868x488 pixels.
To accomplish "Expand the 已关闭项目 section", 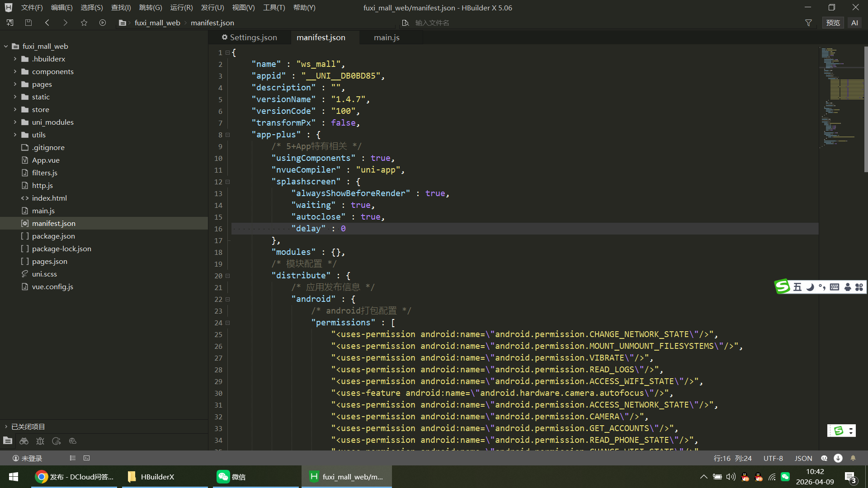I will [x=6, y=427].
